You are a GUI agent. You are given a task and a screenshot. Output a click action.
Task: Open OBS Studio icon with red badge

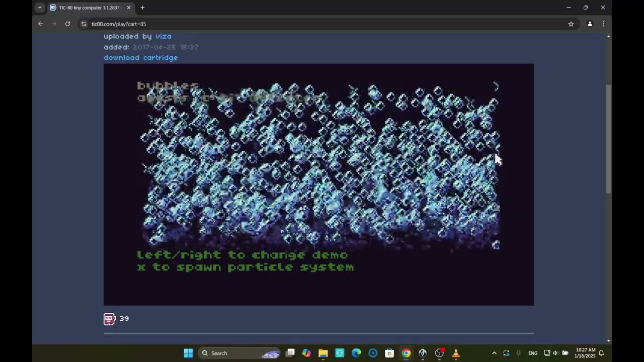[439, 353]
